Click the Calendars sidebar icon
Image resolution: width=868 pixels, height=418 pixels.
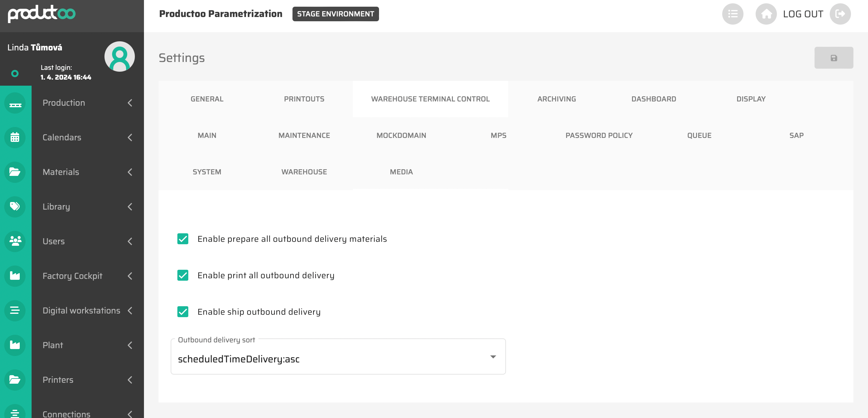(15, 137)
